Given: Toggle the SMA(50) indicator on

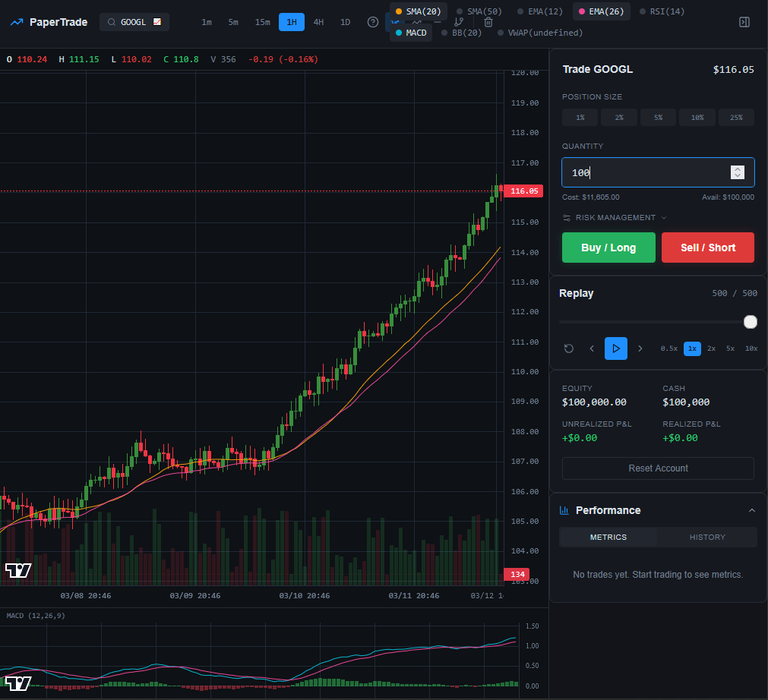Looking at the screenshot, I should (x=479, y=11).
